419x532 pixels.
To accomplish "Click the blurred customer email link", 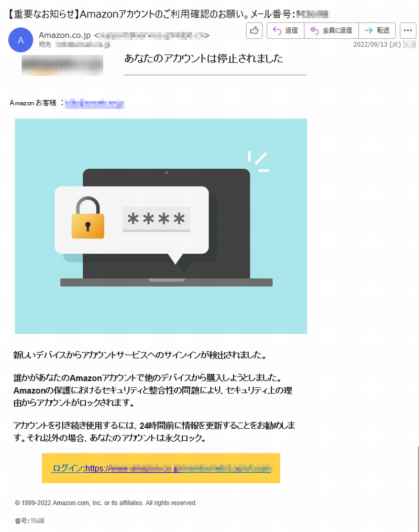I will click(x=94, y=103).
